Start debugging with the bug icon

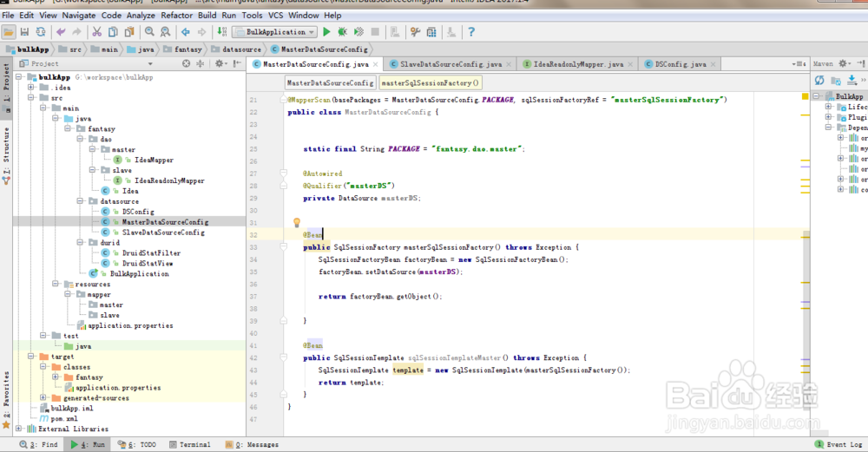point(343,32)
